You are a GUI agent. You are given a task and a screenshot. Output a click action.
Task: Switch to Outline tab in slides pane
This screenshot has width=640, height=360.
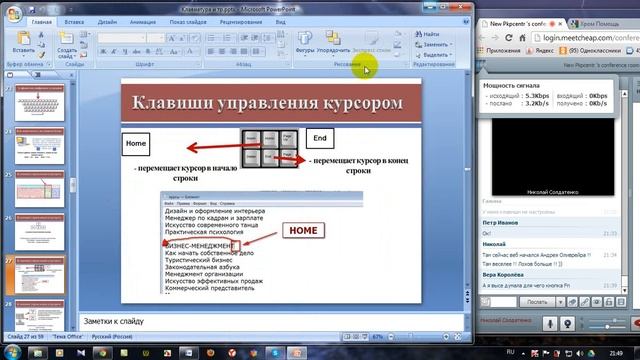(x=38, y=75)
